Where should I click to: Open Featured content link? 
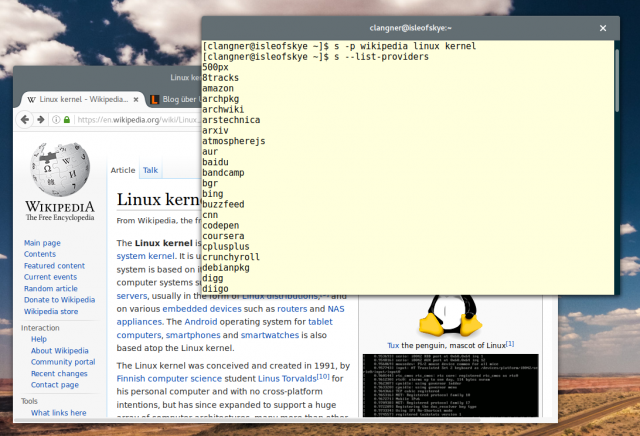[54, 266]
